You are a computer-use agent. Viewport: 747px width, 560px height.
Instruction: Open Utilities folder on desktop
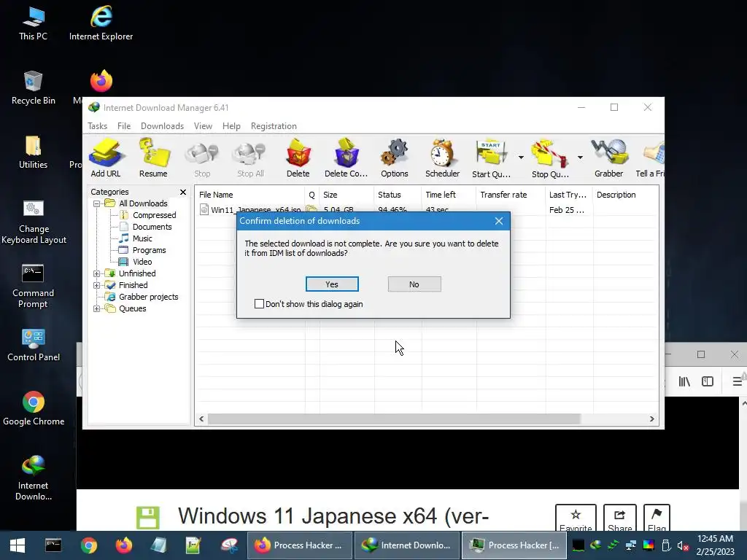click(34, 152)
